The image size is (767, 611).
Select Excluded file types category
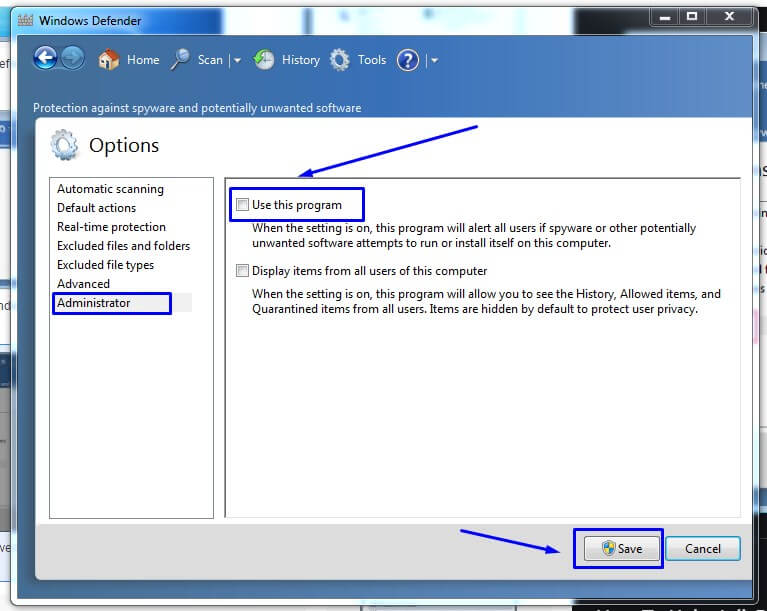(105, 265)
